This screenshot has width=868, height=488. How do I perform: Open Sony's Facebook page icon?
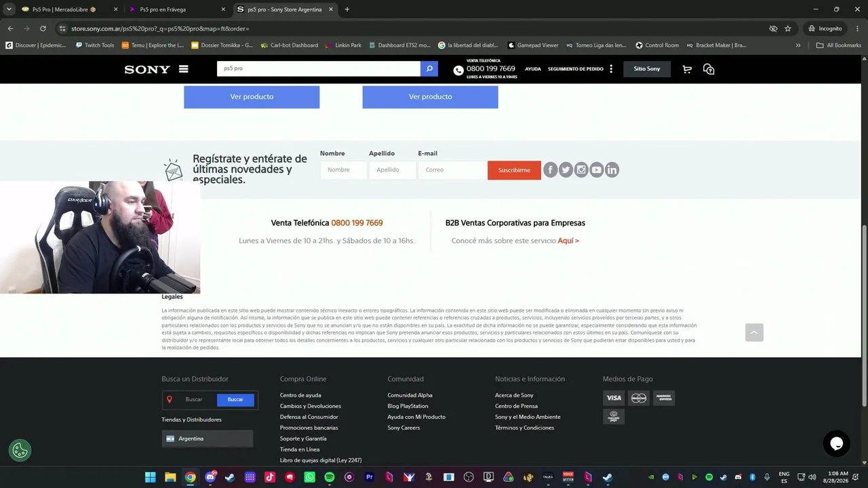pos(550,170)
